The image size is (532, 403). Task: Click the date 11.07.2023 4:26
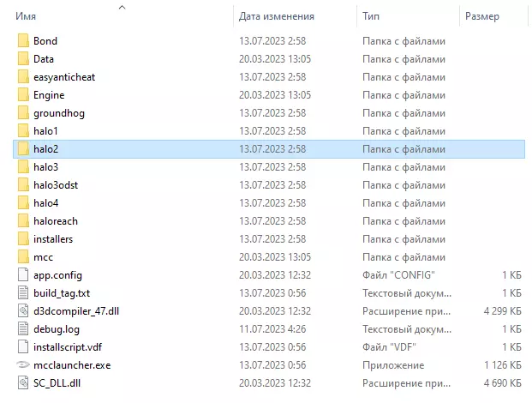272,329
